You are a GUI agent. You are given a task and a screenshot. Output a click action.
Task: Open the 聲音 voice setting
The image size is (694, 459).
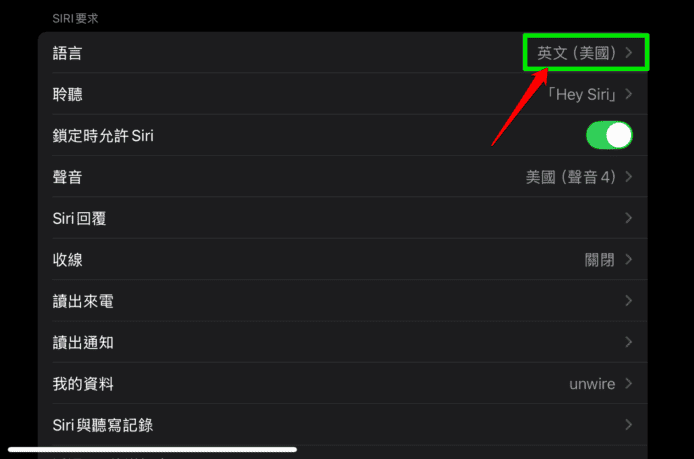pyautogui.click(x=343, y=177)
